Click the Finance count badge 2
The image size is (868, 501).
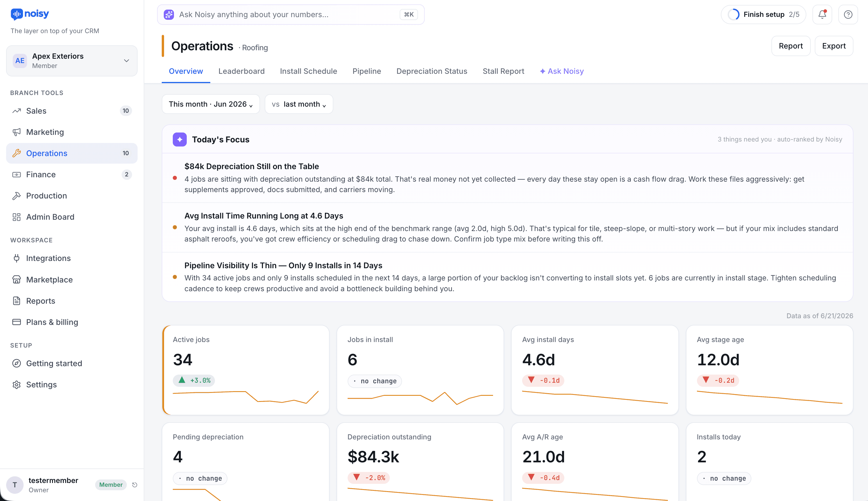127,174
